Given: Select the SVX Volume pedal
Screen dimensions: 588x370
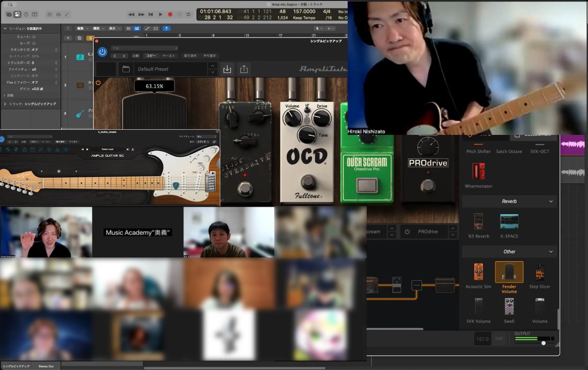Looking at the screenshot, I should pyautogui.click(x=478, y=311).
